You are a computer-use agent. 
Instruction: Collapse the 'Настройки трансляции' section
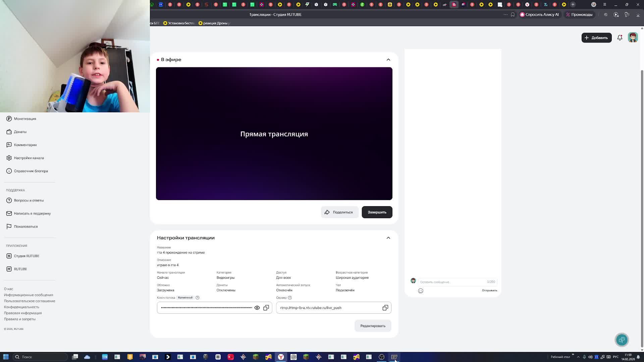click(388, 238)
